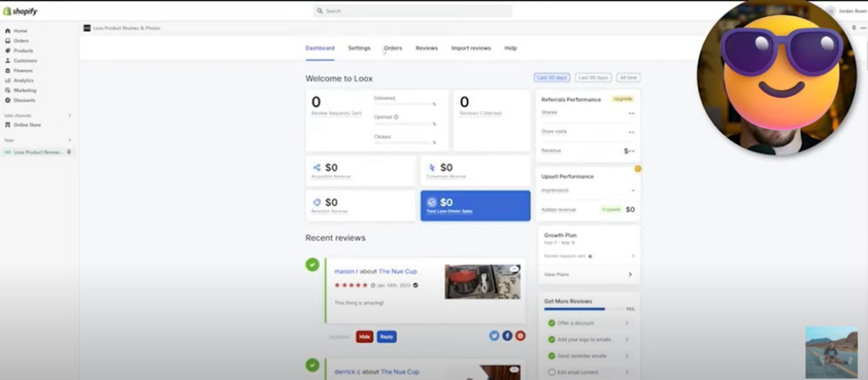This screenshot has height=380, width=868.
Task: Toggle the Edit email content checklist item
Action: tap(552, 372)
